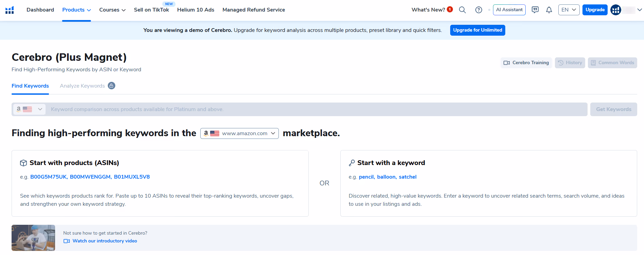
Task: Expand the Products menu
Action: click(77, 10)
